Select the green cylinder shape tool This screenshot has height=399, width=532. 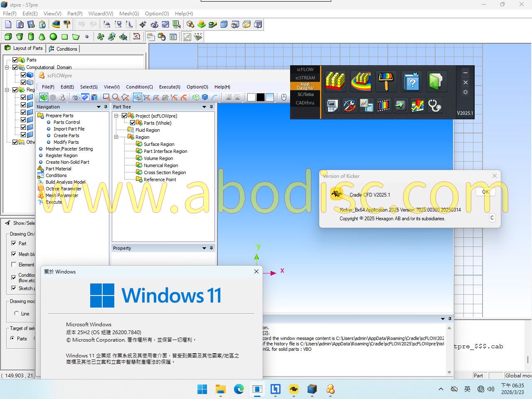31,37
